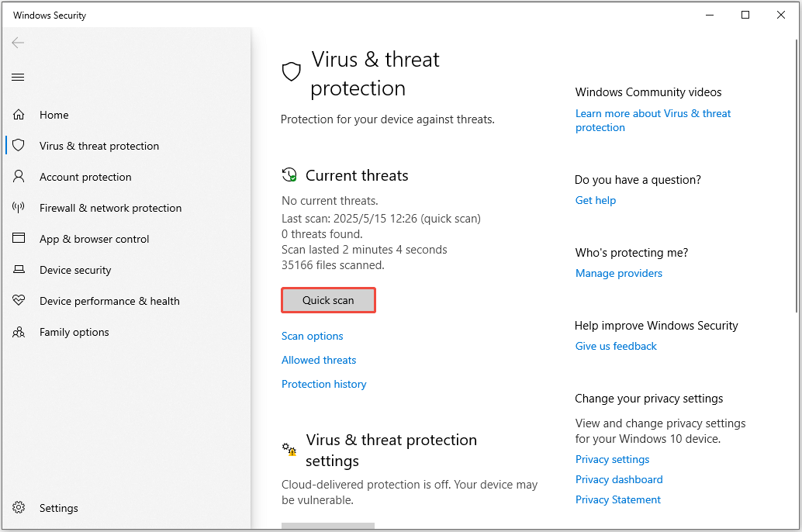Select the Virus & threat protection shield icon
This screenshot has height=532, width=802.
[x=19, y=146]
